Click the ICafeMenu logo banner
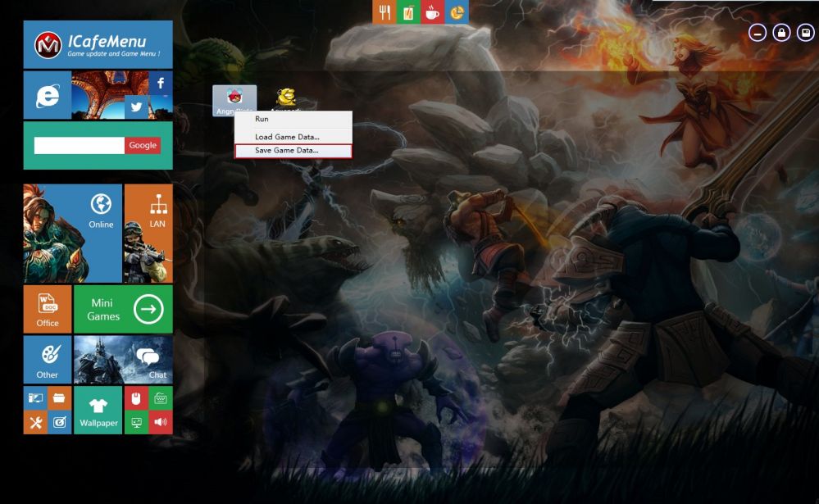819x504 pixels. pos(98,44)
